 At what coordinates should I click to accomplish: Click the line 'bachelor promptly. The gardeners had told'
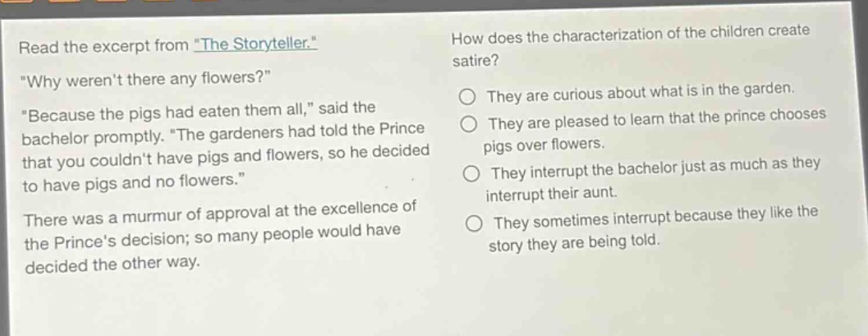222,133
